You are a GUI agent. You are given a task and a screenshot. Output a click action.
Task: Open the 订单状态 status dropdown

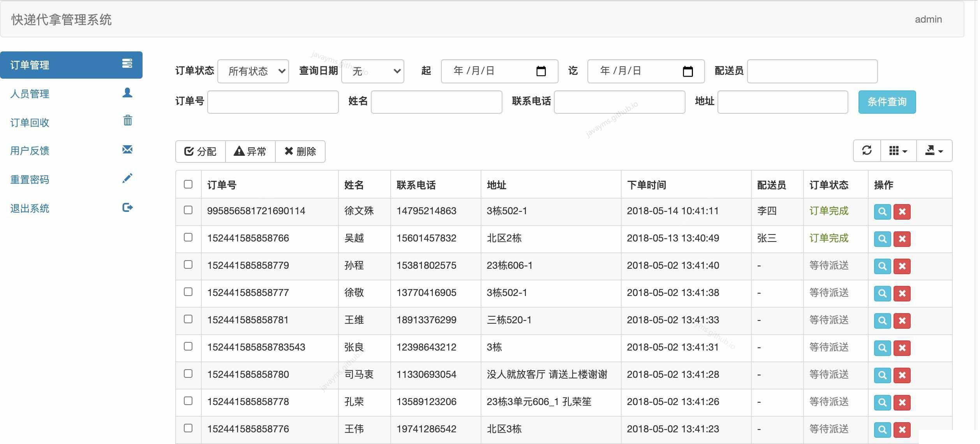pos(253,71)
